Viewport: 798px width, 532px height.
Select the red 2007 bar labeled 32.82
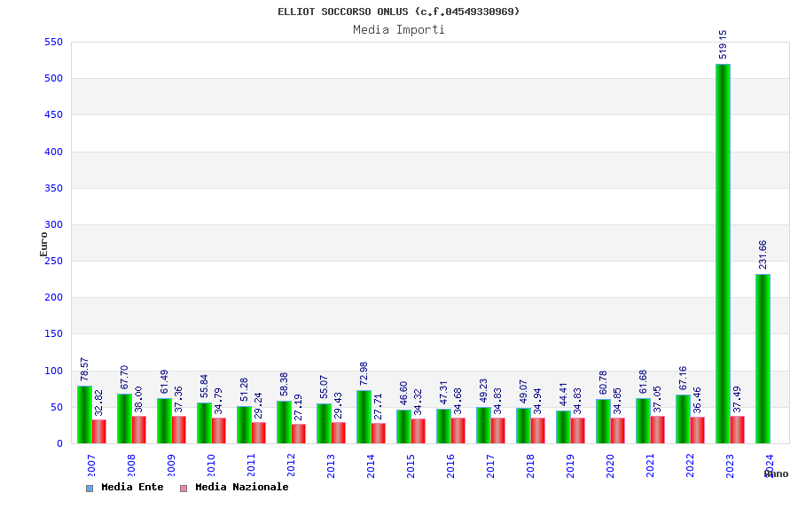pos(99,432)
